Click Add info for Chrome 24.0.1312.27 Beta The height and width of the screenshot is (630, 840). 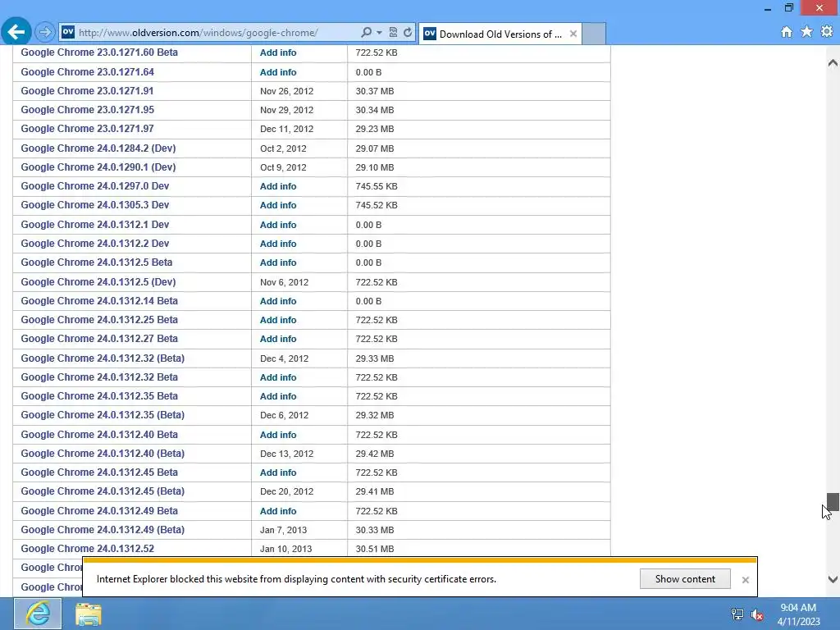click(x=278, y=339)
